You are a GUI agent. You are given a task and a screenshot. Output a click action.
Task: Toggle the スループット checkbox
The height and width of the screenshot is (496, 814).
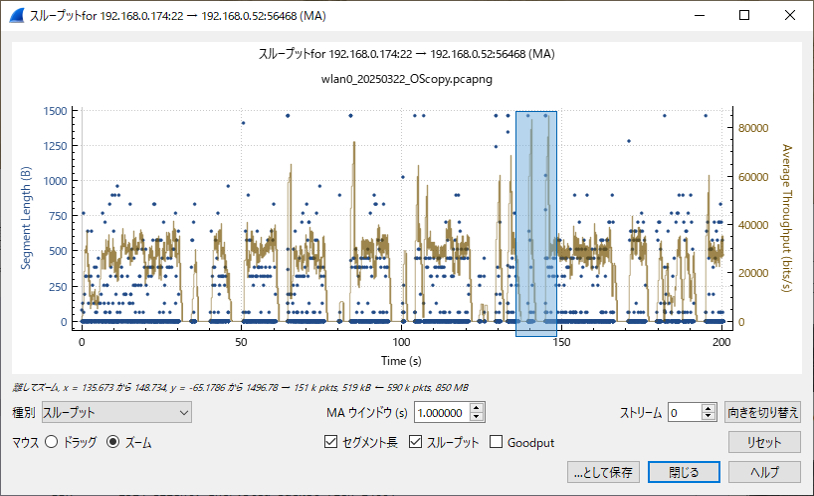[415, 442]
